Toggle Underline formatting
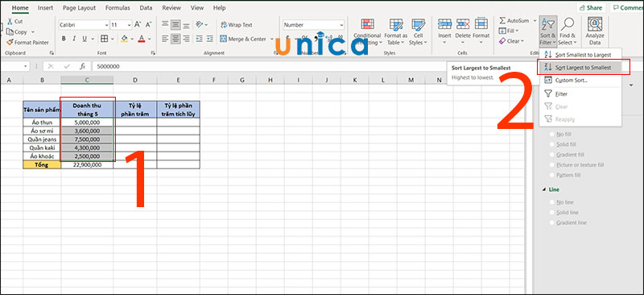This screenshot has height=295, width=644. 85,39
